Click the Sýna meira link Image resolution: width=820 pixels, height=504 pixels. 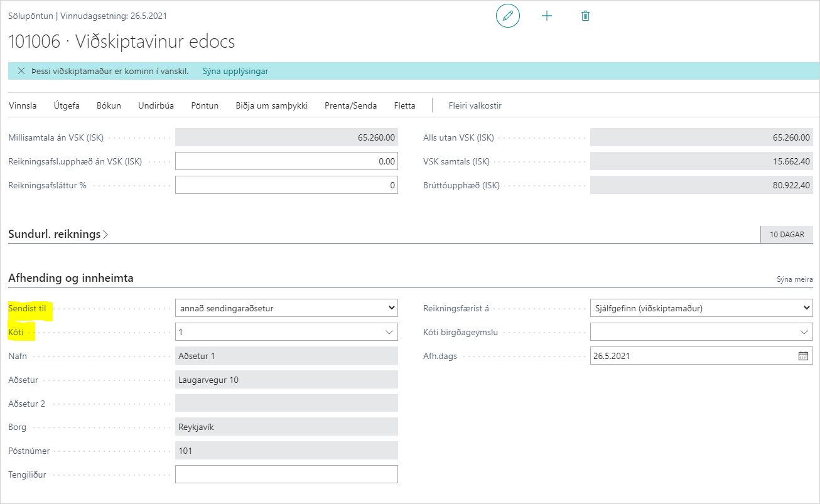click(x=794, y=279)
